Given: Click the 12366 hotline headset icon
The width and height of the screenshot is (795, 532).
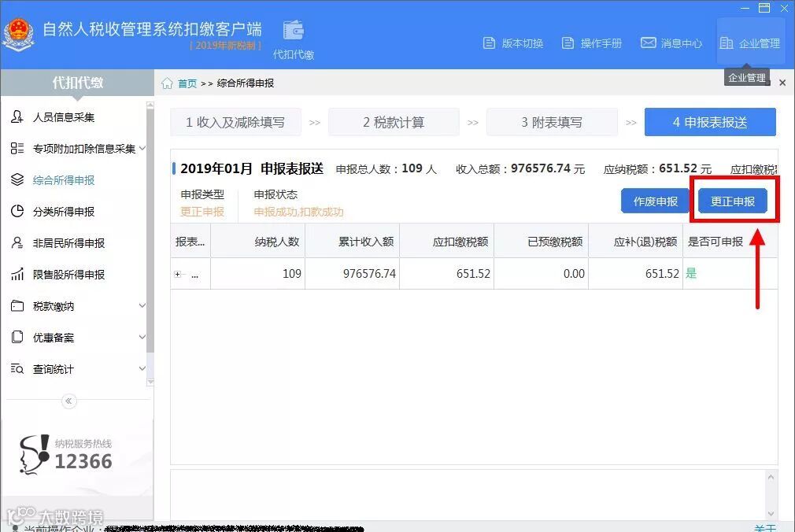Looking at the screenshot, I should pos(35,454).
